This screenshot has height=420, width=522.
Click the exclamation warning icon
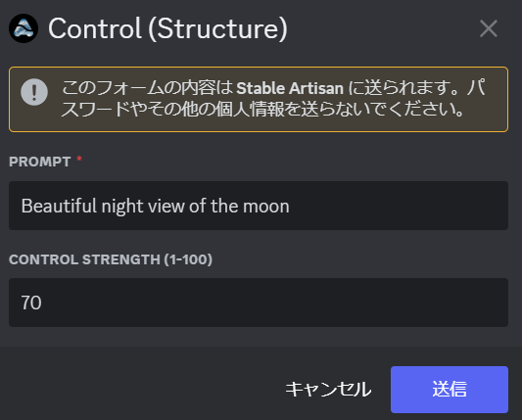coord(34,92)
